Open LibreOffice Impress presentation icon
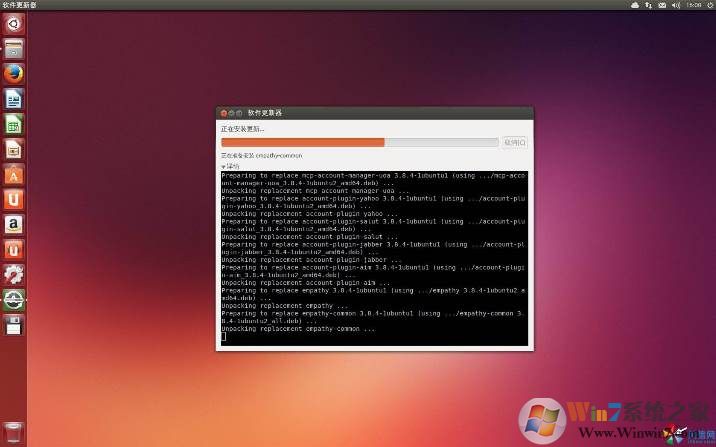Image resolution: width=716 pixels, height=447 pixels. tap(14, 149)
